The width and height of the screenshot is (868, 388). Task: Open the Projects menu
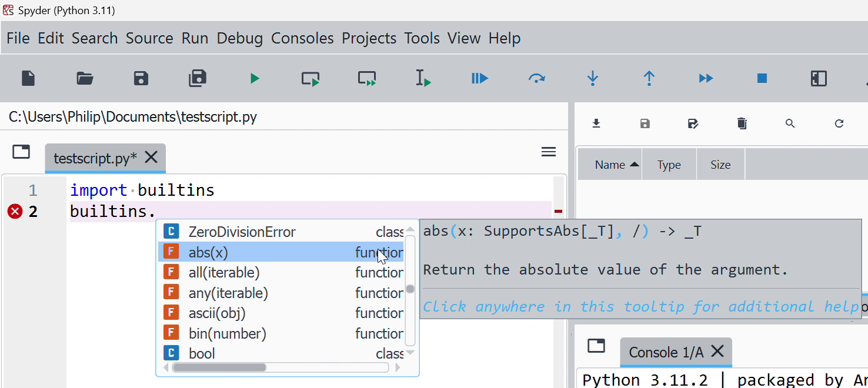(369, 38)
